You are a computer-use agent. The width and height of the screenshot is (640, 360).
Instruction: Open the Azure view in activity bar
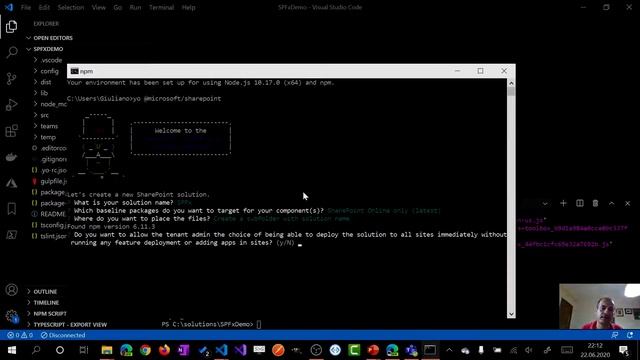point(11,183)
